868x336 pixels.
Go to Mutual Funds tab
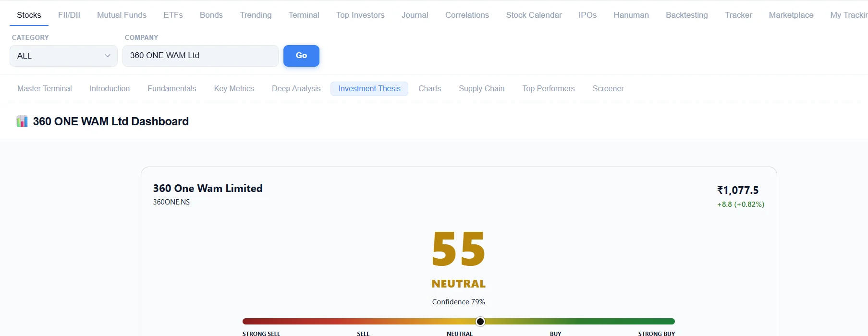pos(122,15)
